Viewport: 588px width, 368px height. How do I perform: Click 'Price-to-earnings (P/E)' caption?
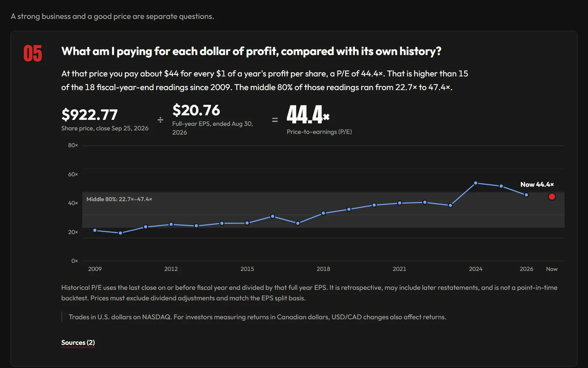319,132
